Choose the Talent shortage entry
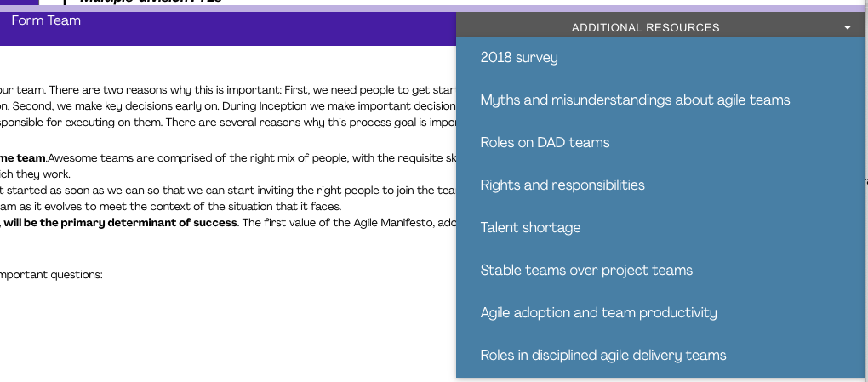The width and height of the screenshot is (868, 382). [530, 227]
